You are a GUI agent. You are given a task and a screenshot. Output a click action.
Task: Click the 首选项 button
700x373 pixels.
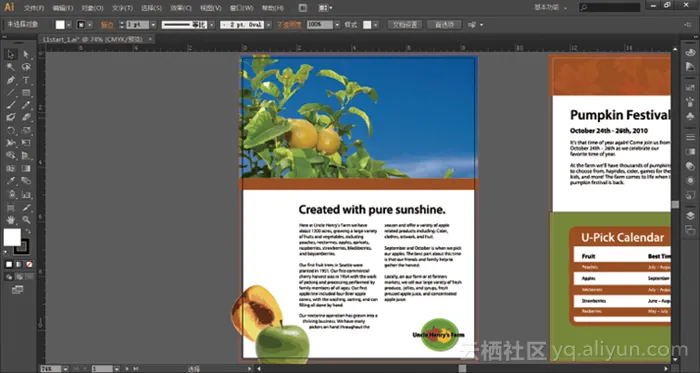[444, 25]
